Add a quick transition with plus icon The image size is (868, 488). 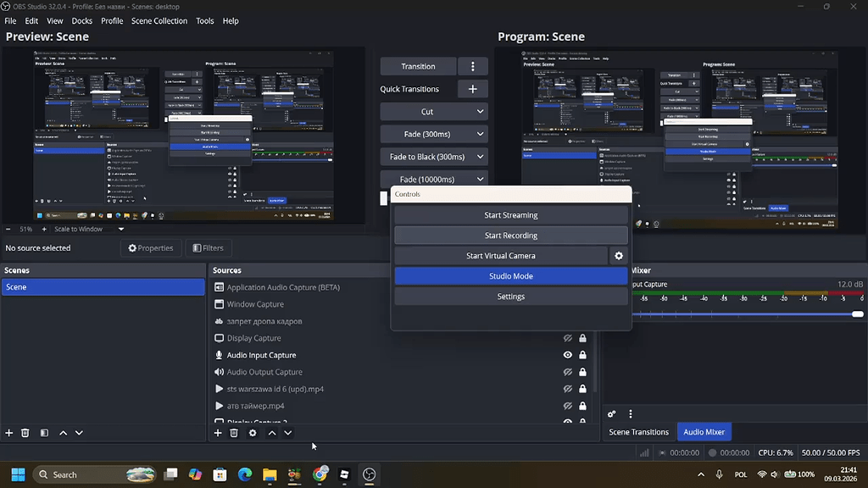pos(472,89)
